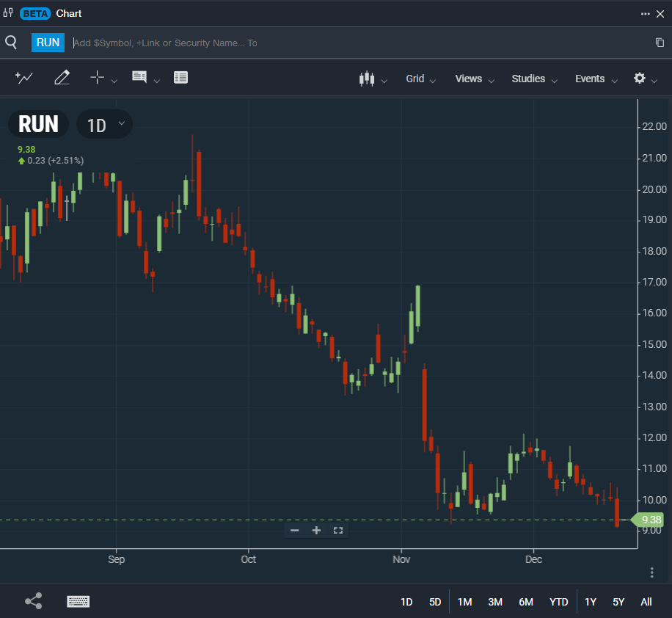Open the 1D interval dropdown

pos(105,125)
